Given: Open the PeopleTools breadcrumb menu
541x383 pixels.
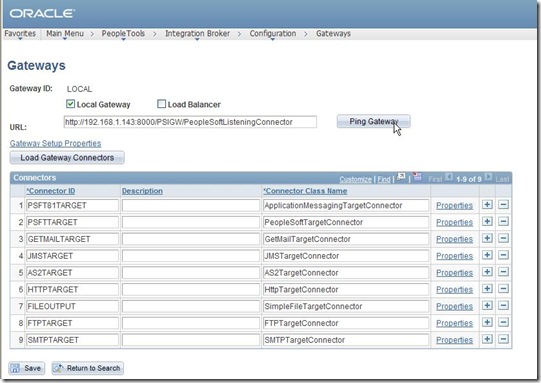Looking at the screenshot, I should click(123, 34).
